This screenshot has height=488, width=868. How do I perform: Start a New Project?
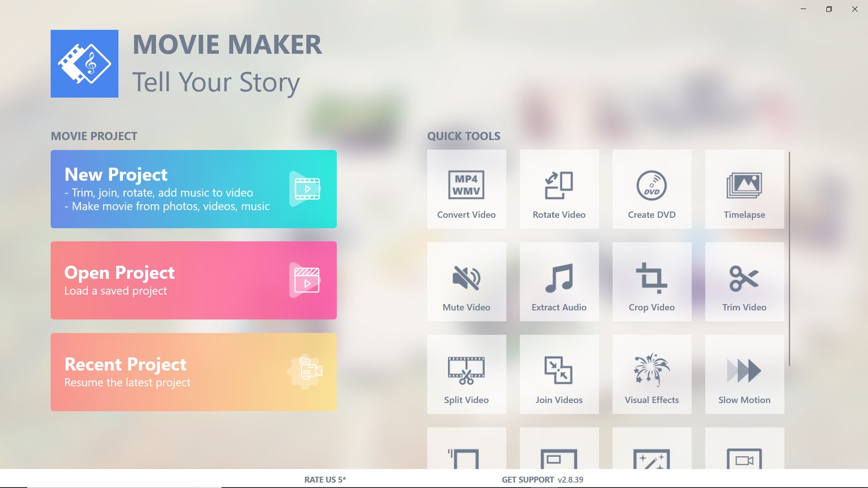193,189
